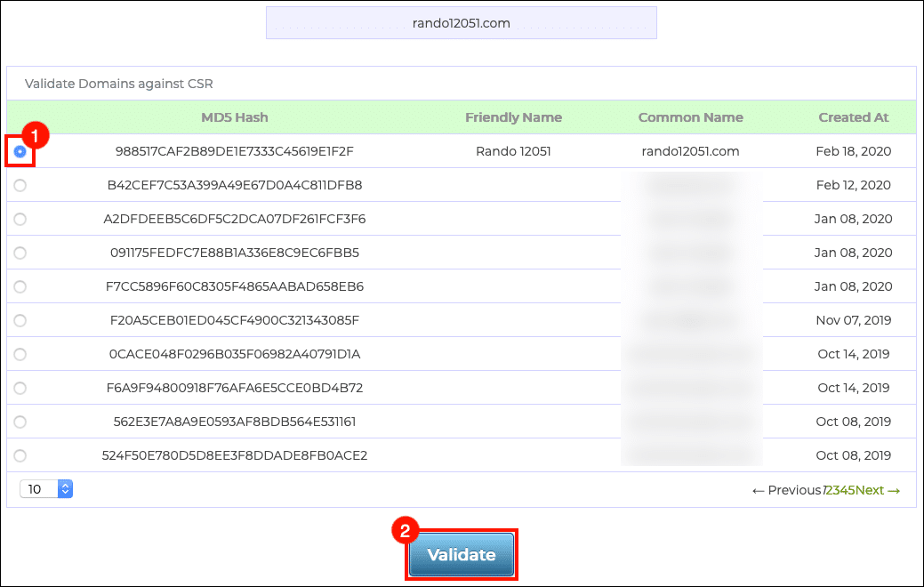Click the Friendly Name column header

(x=513, y=117)
